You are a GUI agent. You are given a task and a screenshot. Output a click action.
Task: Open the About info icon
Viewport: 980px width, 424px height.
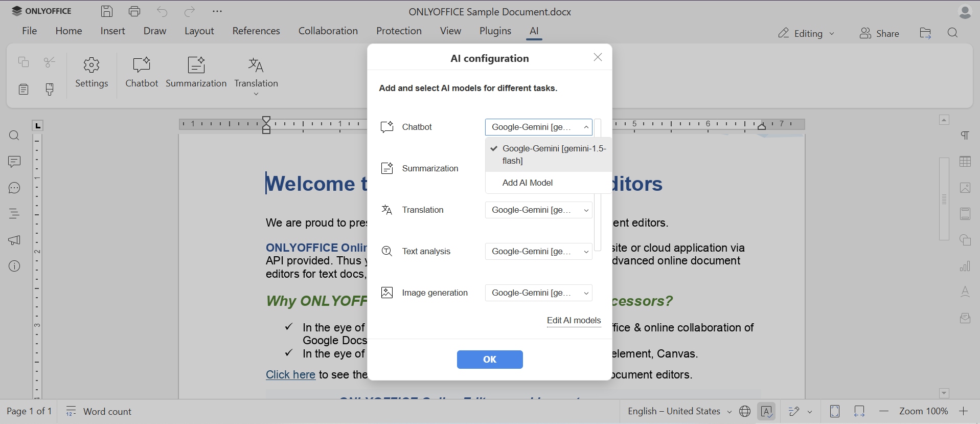[x=14, y=266]
